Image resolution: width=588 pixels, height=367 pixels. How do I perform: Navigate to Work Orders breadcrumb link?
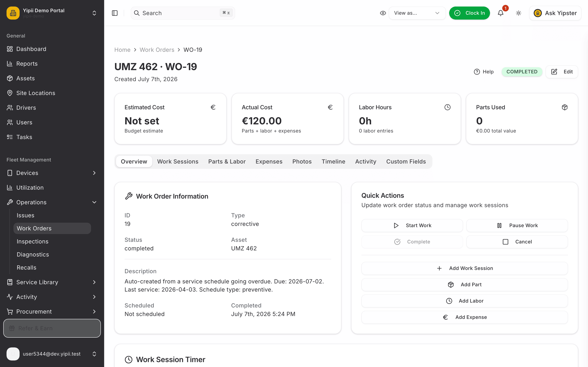(x=157, y=50)
